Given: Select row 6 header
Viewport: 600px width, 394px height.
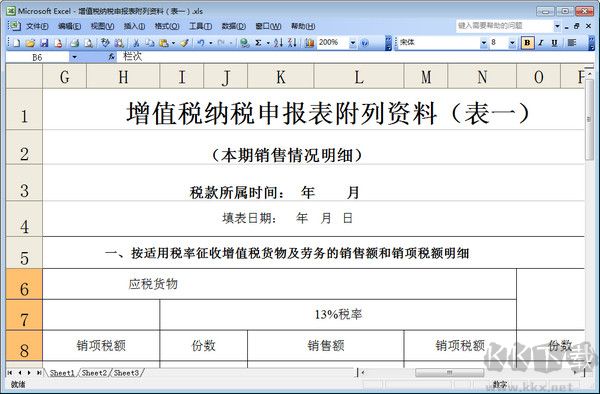Looking at the screenshot, I should tap(24, 284).
